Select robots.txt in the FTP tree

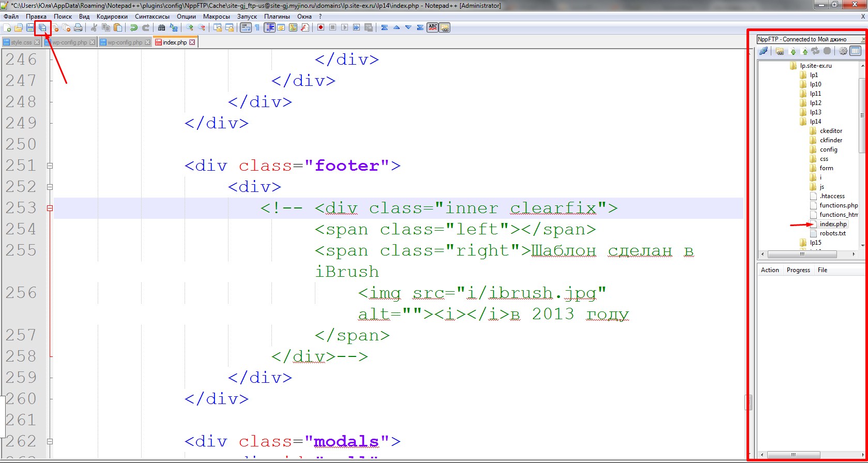[832, 233]
